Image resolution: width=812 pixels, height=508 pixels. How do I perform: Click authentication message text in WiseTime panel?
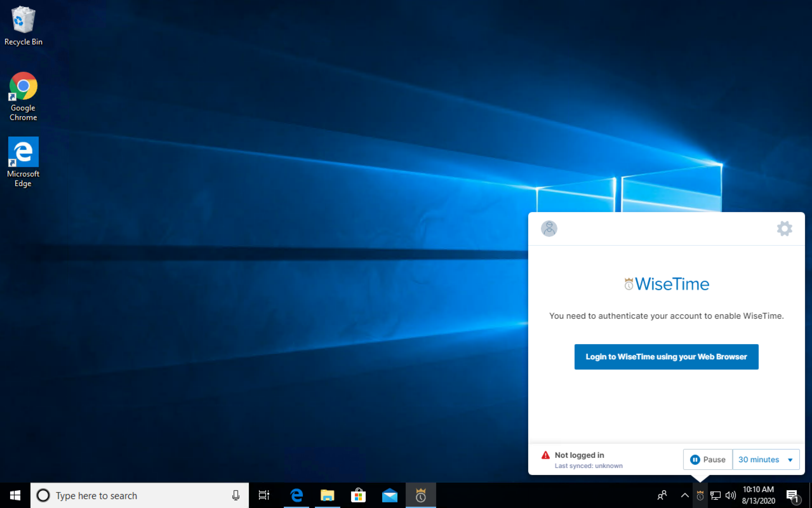[666, 316]
